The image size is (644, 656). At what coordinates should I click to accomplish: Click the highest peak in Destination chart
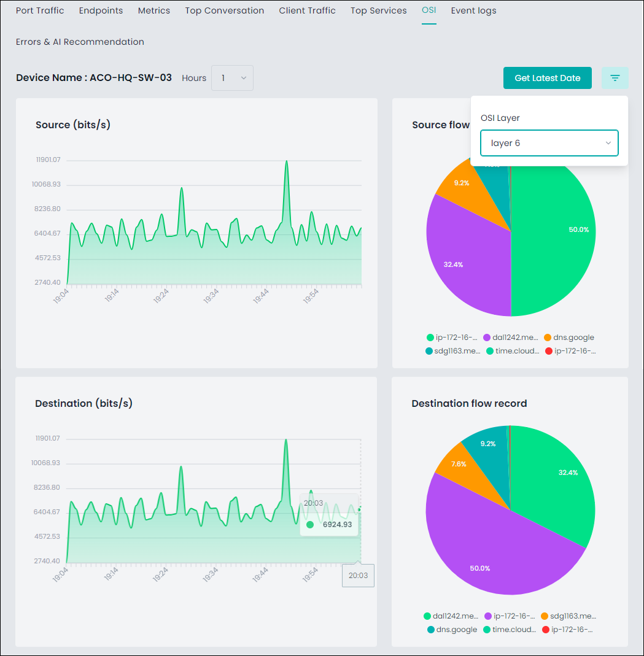click(286, 440)
